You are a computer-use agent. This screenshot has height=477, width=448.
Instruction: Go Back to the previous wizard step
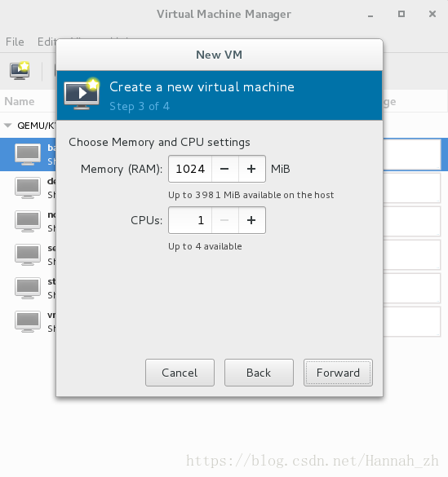click(x=259, y=373)
